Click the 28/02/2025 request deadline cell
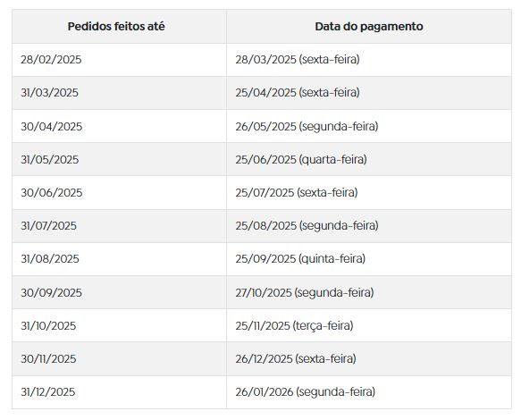This screenshot has height=420, width=521. (x=119, y=60)
